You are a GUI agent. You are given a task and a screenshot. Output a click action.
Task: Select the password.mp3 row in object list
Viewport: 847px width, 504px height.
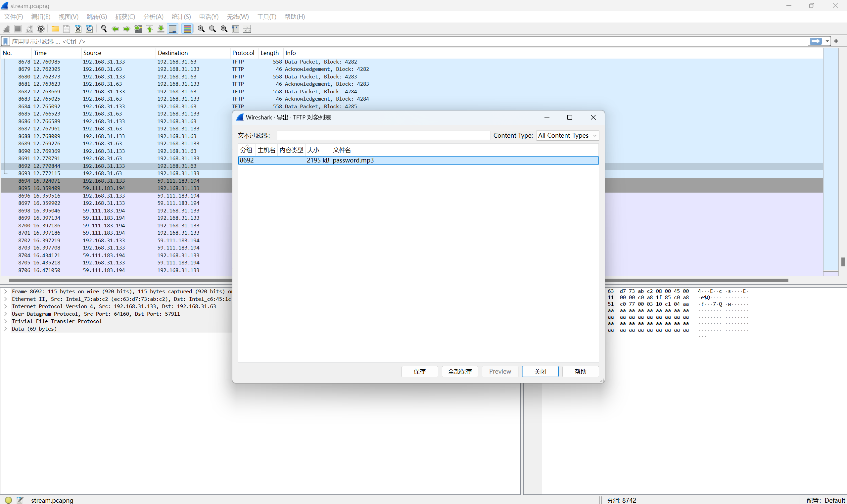click(418, 160)
